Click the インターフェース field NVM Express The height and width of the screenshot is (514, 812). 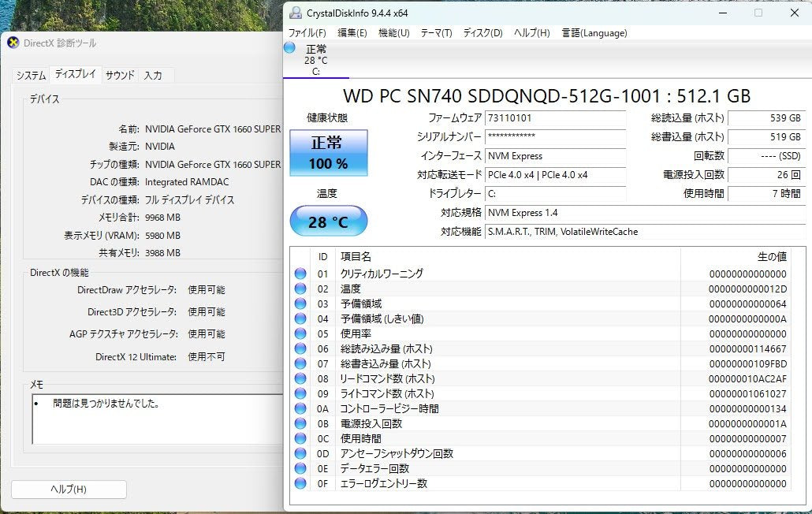pos(555,156)
